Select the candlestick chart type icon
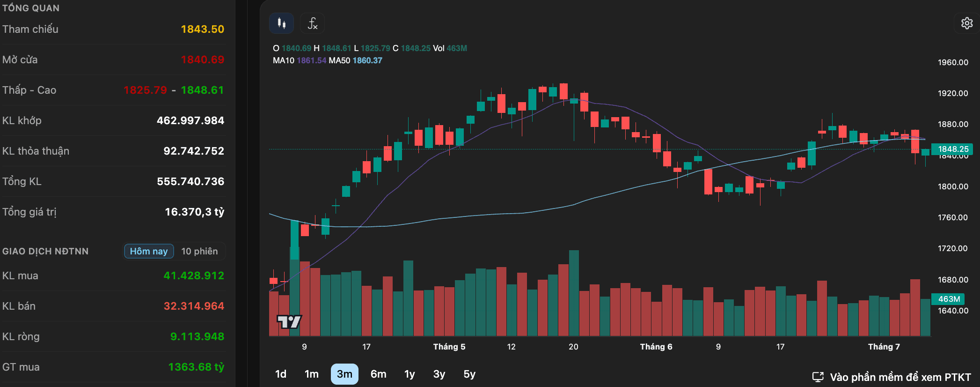The width and height of the screenshot is (980, 387). point(281,23)
